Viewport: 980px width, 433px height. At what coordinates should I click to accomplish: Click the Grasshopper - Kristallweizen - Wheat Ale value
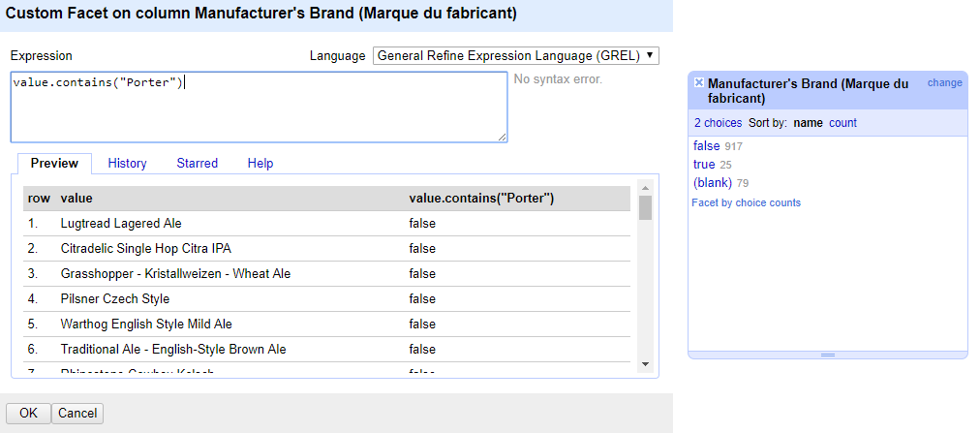point(175,274)
